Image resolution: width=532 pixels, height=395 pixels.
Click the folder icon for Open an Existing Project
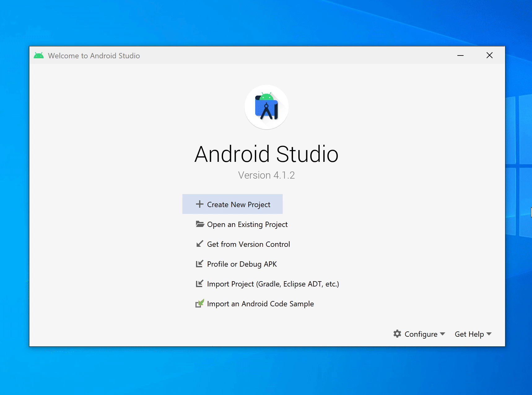click(x=200, y=224)
